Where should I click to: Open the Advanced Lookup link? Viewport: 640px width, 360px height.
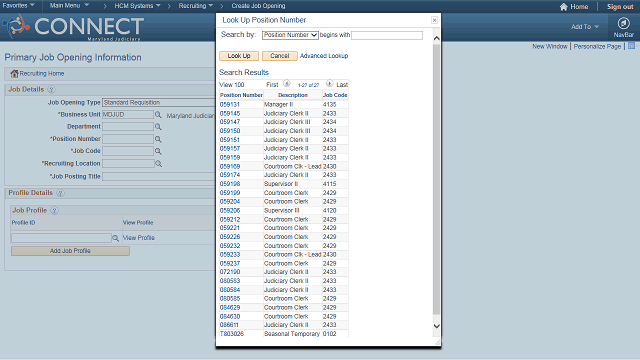coord(324,56)
